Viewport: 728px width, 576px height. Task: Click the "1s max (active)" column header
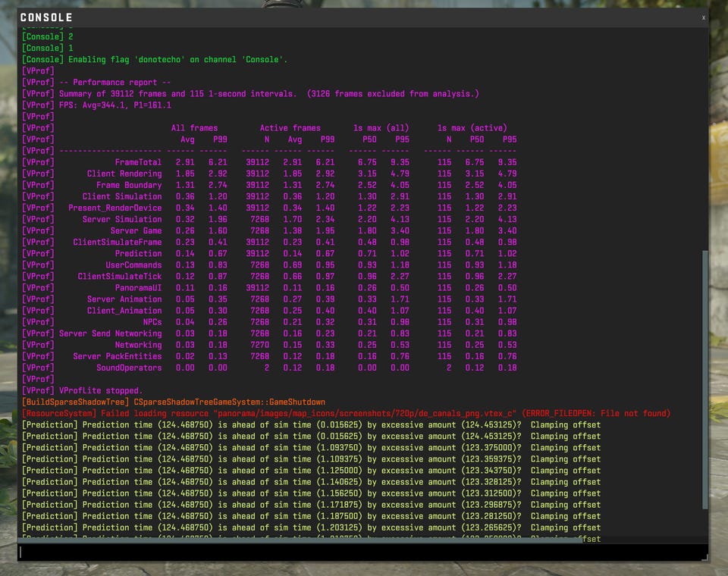pyautogui.click(x=472, y=128)
